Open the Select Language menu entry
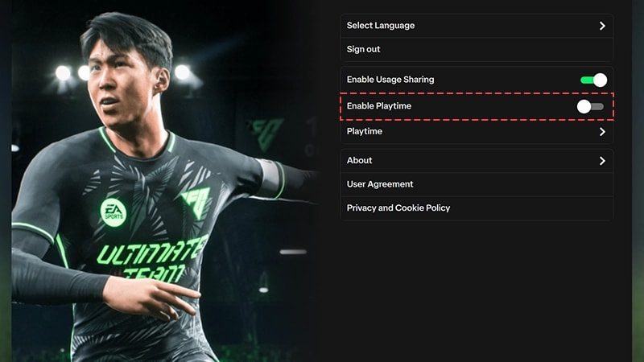The width and height of the screenshot is (644, 362). point(477,26)
